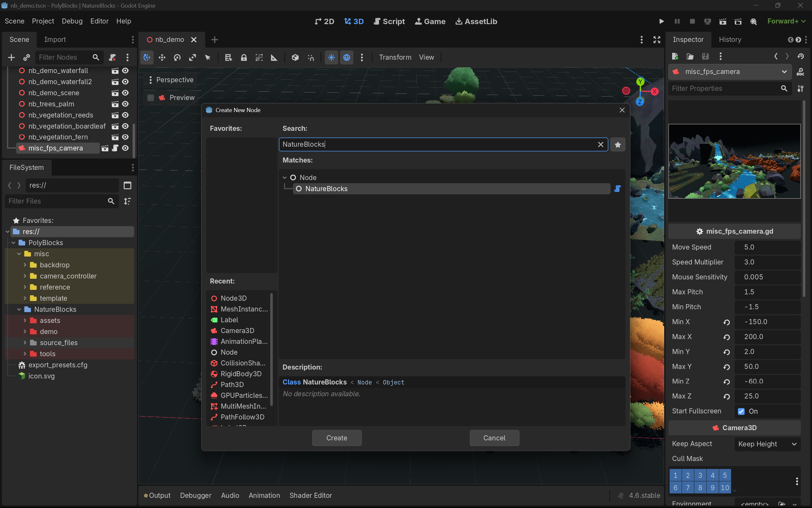Click the instance child scene link icon
812x508 pixels.
coord(27,57)
